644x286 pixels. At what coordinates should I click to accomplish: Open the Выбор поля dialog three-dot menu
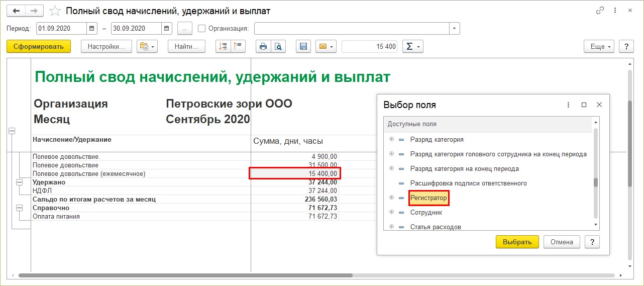pos(569,105)
